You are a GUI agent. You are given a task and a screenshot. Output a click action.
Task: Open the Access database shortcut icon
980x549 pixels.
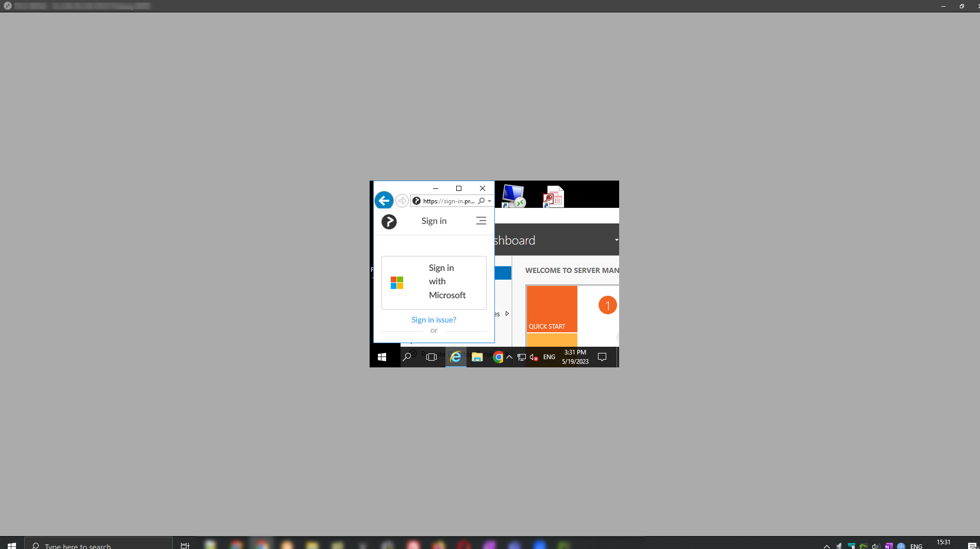tap(553, 197)
